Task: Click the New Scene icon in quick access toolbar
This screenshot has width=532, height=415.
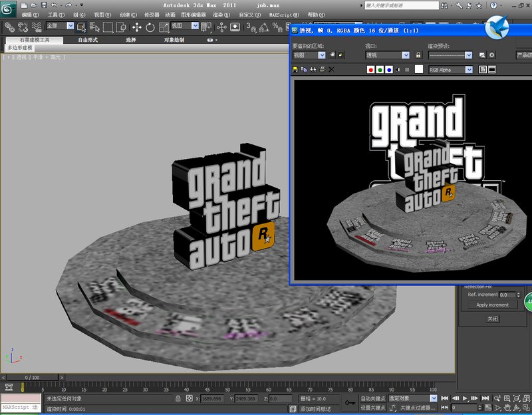Action: click(x=24, y=5)
